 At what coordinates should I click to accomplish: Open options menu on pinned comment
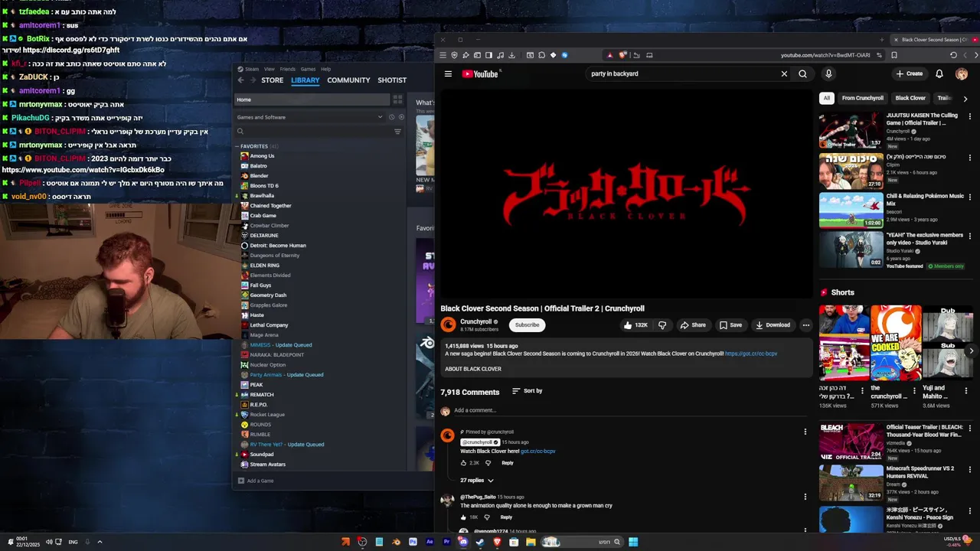(805, 432)
